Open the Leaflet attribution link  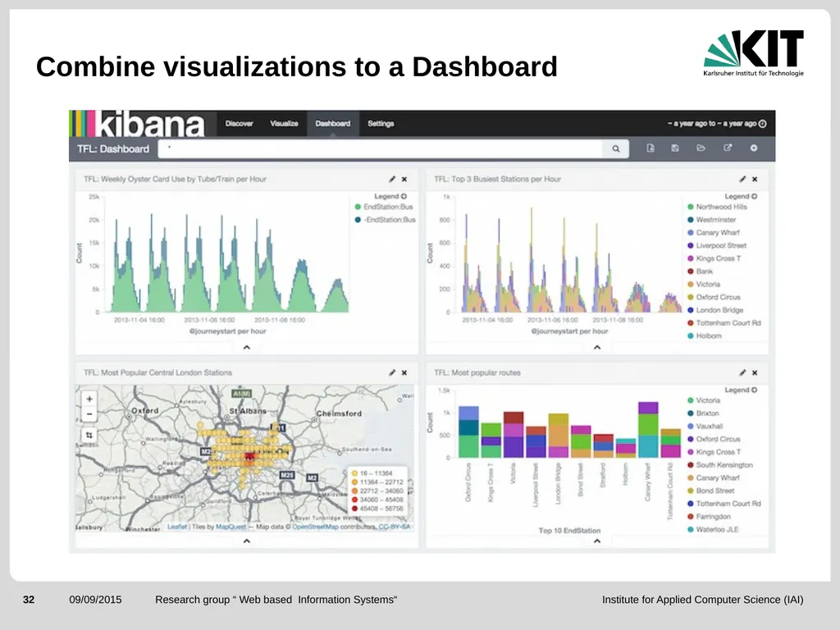pyautogui.click(x=177, y=527)
